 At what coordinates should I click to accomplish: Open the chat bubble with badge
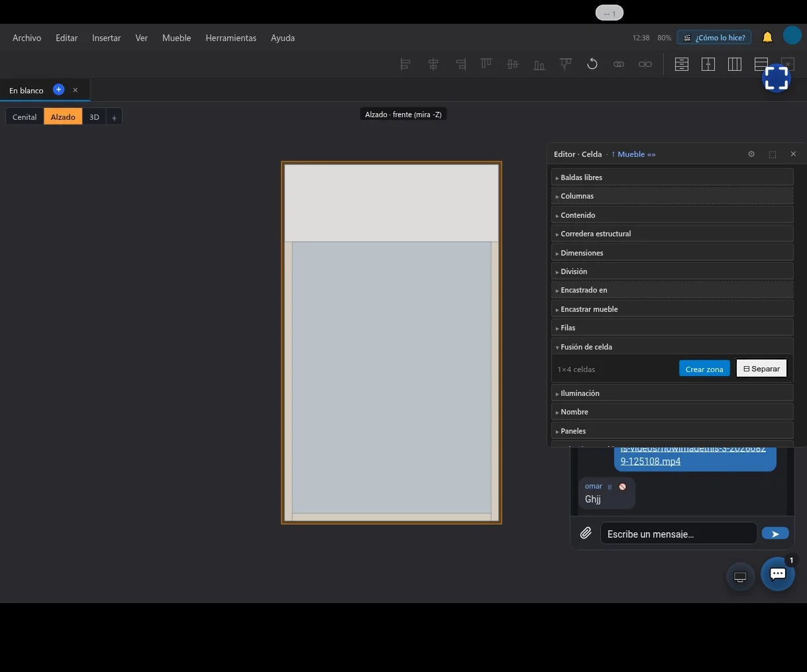778,574
